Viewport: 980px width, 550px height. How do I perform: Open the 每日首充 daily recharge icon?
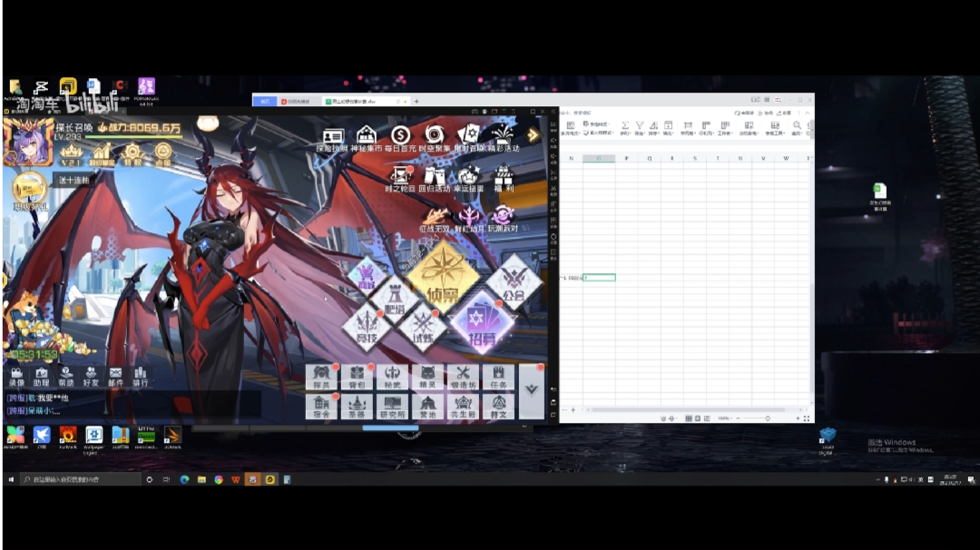click(400, 139)
